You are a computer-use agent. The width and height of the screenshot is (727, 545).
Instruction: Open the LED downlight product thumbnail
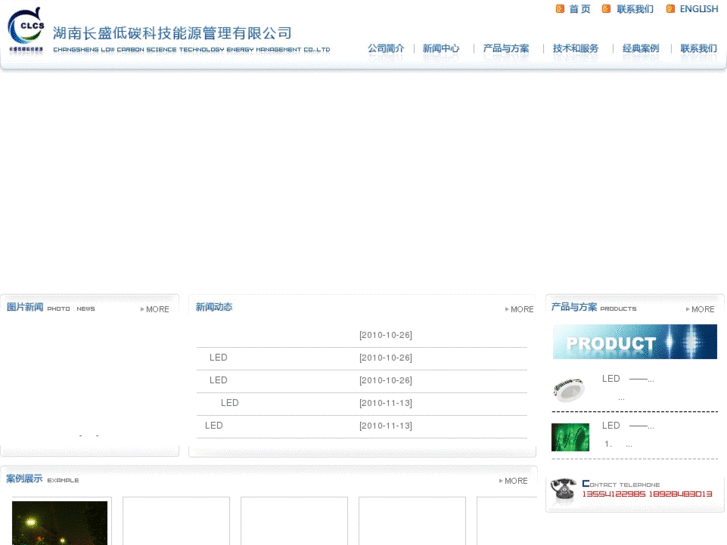point(570,390)
